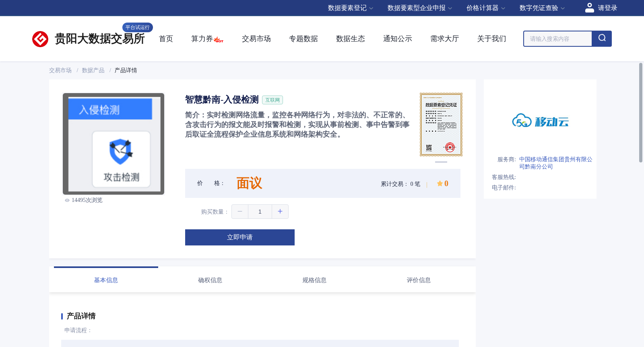Screen dimensions: 644x347
Task: Click the 产品详情 section heading
Action: pyautogui.click(x=81, y=316)
